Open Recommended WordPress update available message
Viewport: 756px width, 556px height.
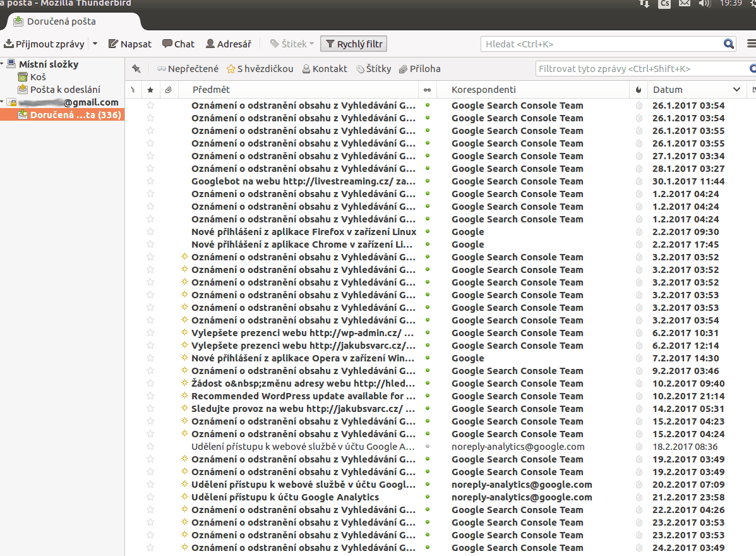(x=303, y=396)
